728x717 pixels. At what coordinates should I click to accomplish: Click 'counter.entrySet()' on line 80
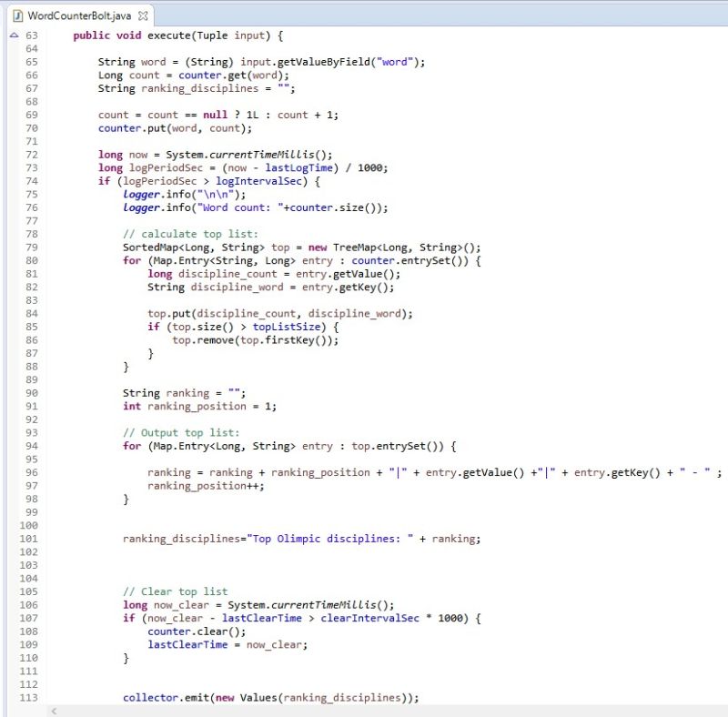pos(410,260)
